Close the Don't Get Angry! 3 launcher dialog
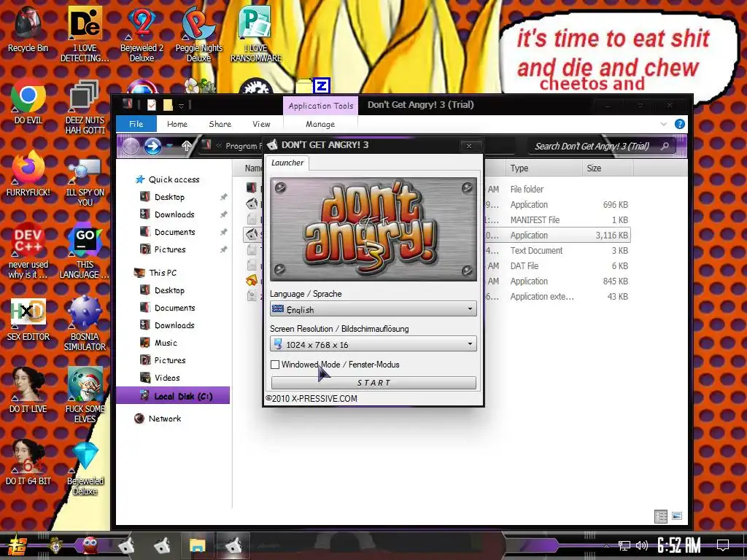This screenshot has width=747, height=560. pyautogui.click(x=469, y=146)
